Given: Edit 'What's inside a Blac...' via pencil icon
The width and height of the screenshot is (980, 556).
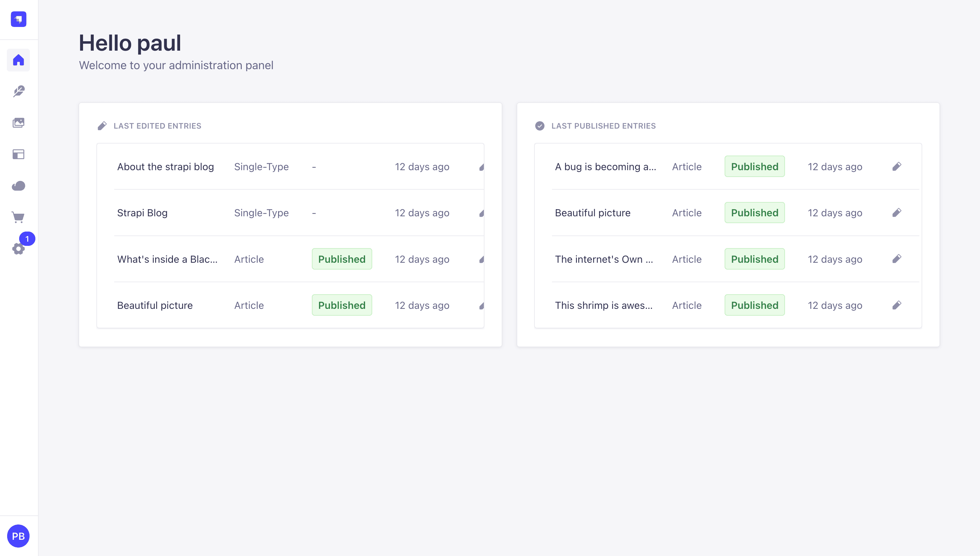Looking at the screenshot, I should [482, 259].
